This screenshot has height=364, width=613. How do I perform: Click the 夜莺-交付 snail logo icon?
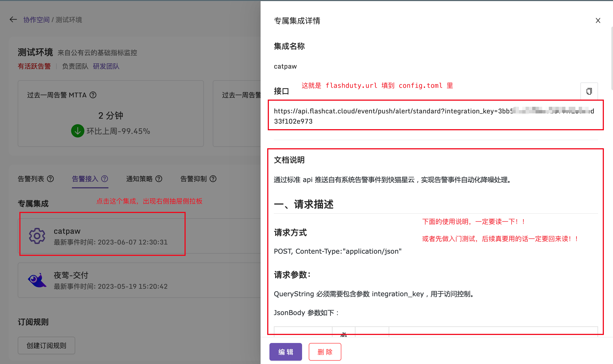(x=37, y=280)
